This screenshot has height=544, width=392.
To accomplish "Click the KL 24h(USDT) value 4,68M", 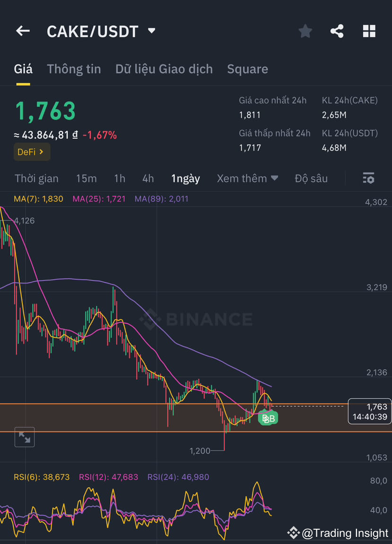I will 334,148.
